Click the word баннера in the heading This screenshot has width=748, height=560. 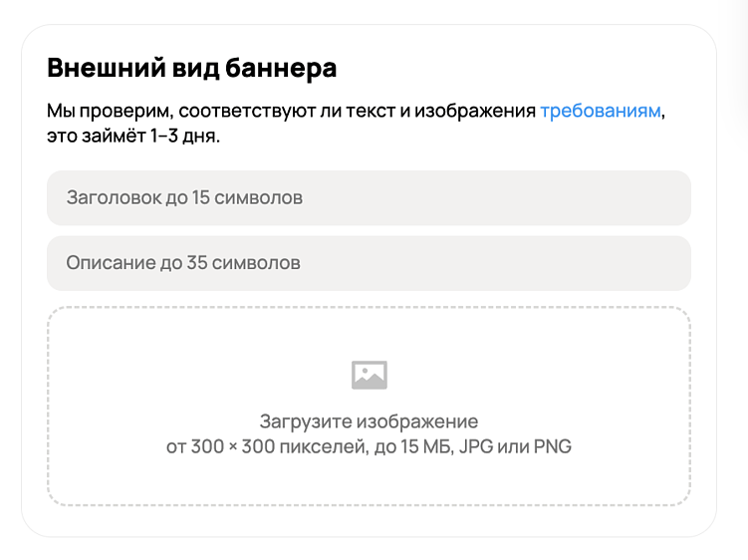[x=281, y=68]
